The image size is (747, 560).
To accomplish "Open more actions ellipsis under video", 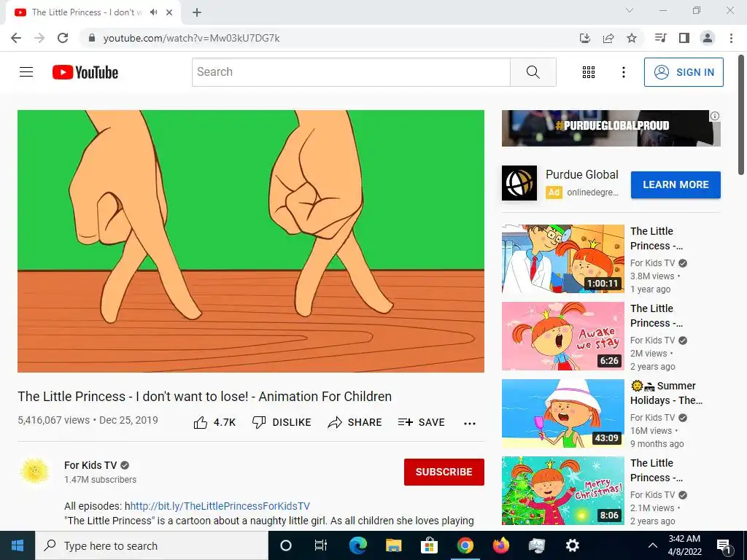I will click(470, 424).
